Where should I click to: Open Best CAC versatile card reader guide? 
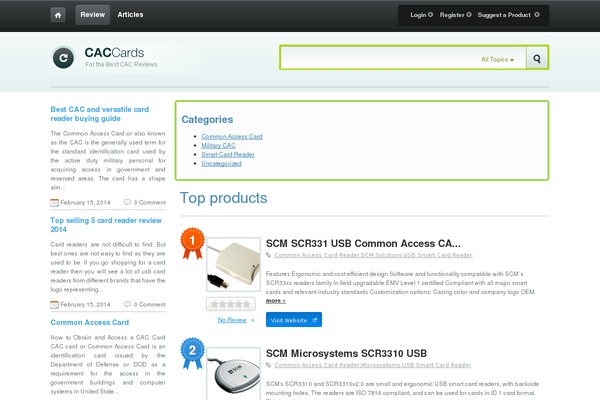pos(99,114)
